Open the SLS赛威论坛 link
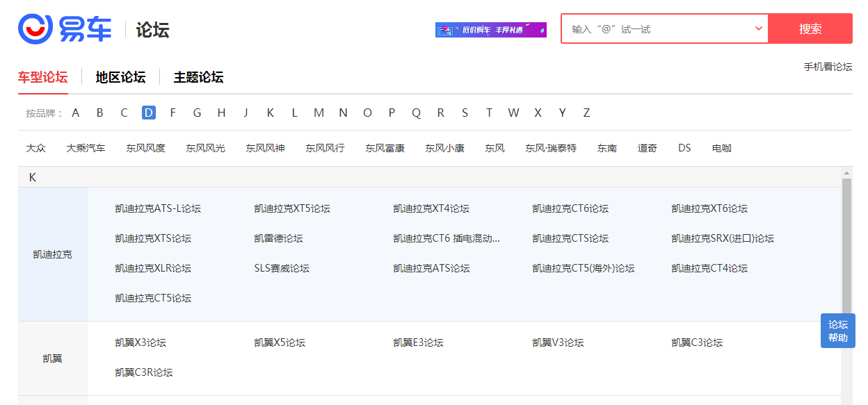868x405 pixels. point(282,268)
